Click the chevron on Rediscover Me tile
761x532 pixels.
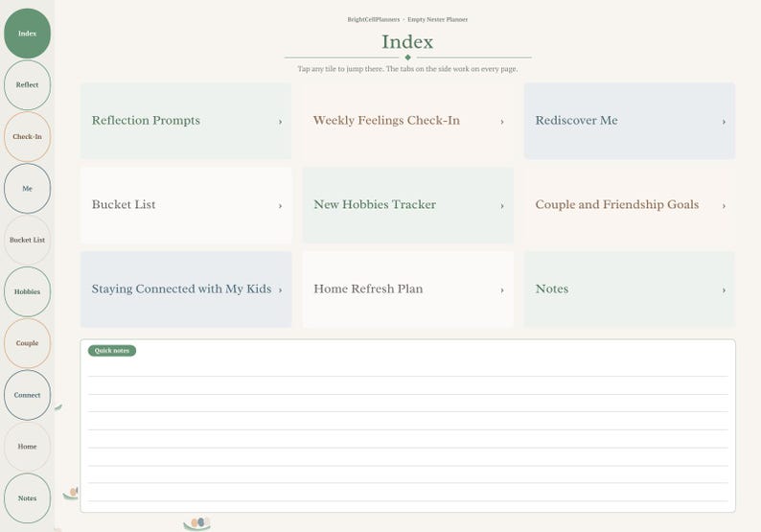coord(724,122)
